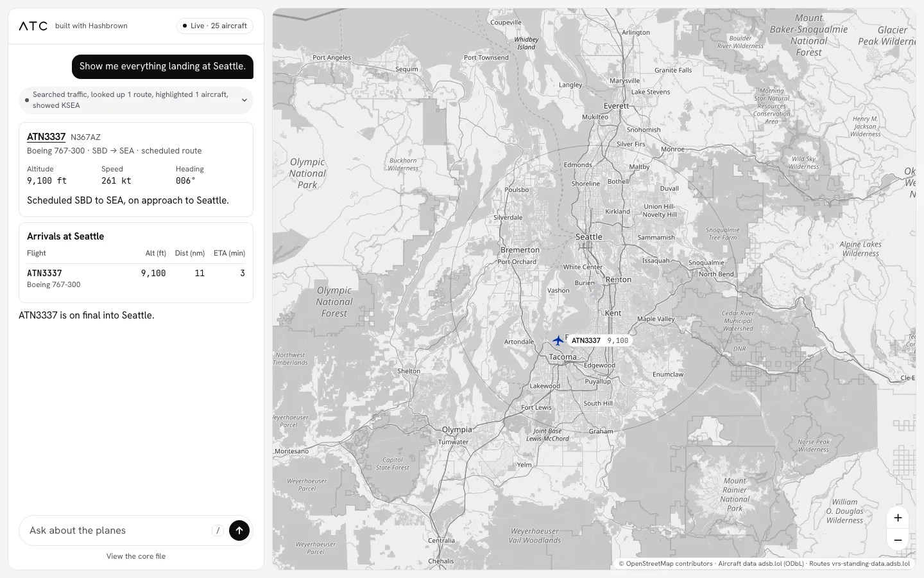
Task: Click the user message about Seattle landings
Action: pos(162,67)
